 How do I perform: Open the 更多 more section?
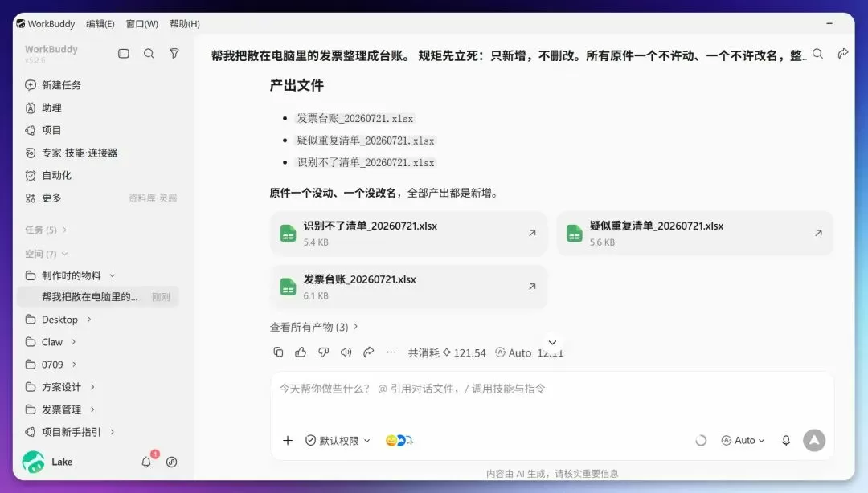pos(43,198)
